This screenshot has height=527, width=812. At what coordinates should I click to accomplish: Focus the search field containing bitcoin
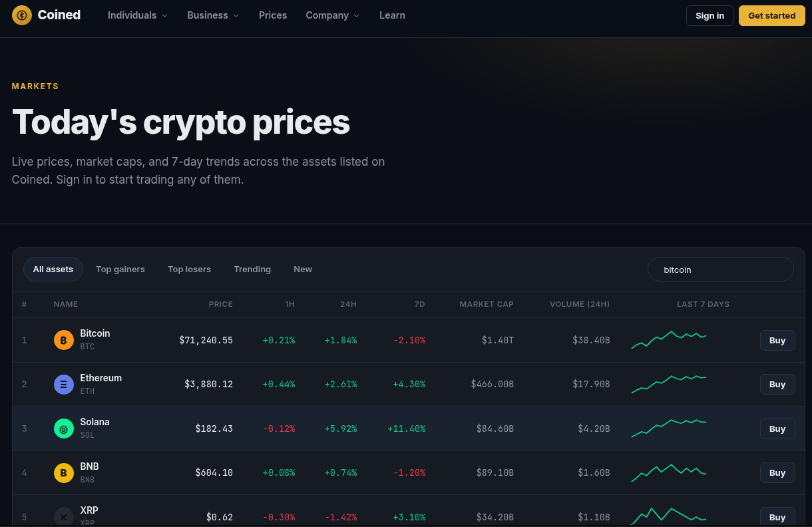721,269
